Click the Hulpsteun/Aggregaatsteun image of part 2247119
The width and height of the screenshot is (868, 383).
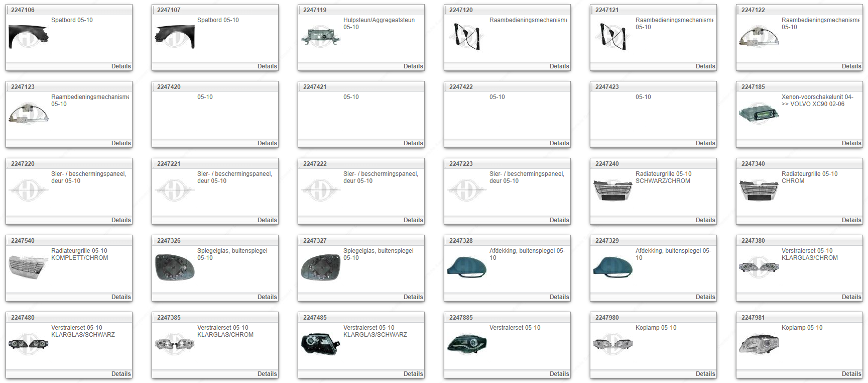click(320, 37)
